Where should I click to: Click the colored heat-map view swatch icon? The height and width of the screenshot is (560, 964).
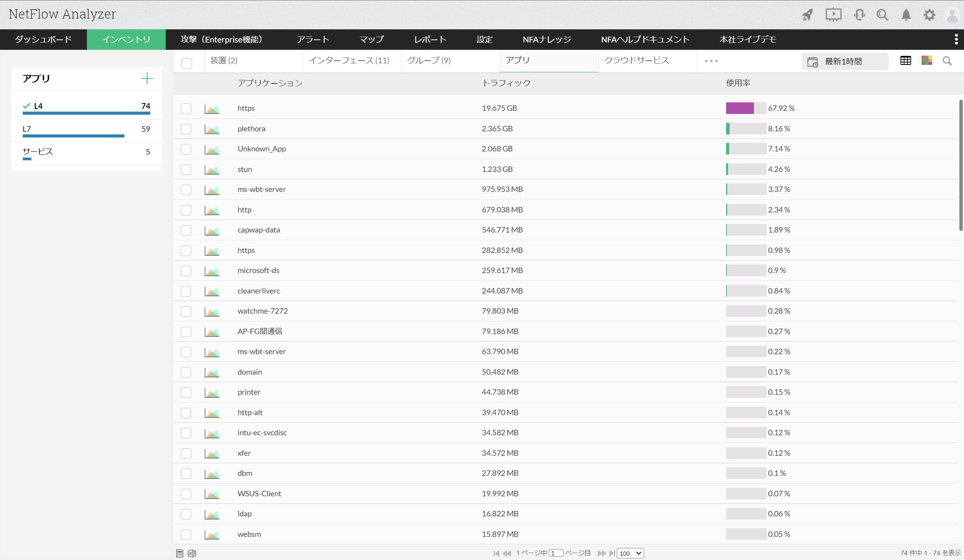926,61
